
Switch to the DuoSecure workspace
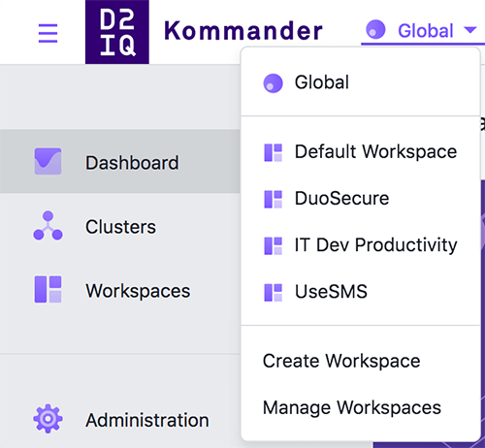pyautogui.click(x=360, y=199)
